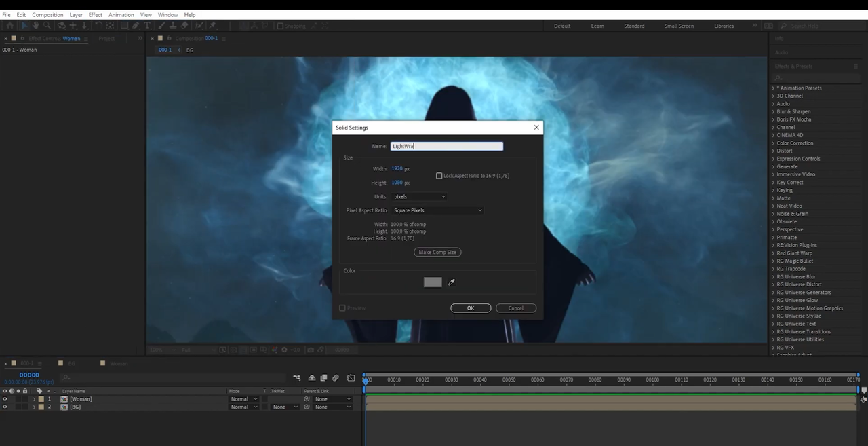Open the TrkMat dropdown for BG layer

pyautogui.click(x=285, y=407)
